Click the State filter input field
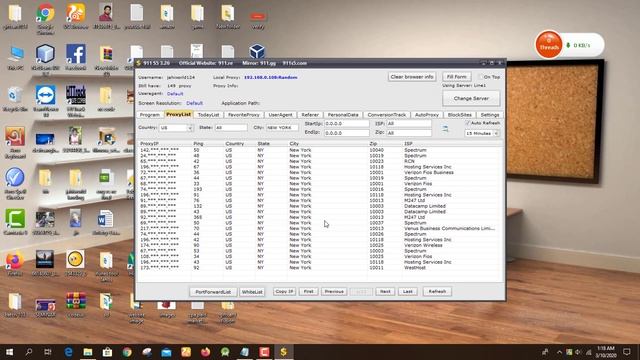Viewport: 640px width, 360px height. pyautogui.click(x=231, y=128)
